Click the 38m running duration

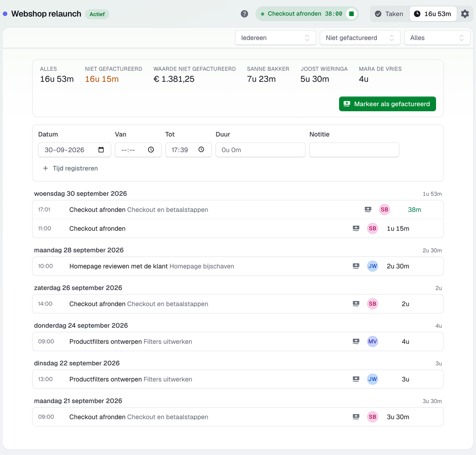[414, 210]
